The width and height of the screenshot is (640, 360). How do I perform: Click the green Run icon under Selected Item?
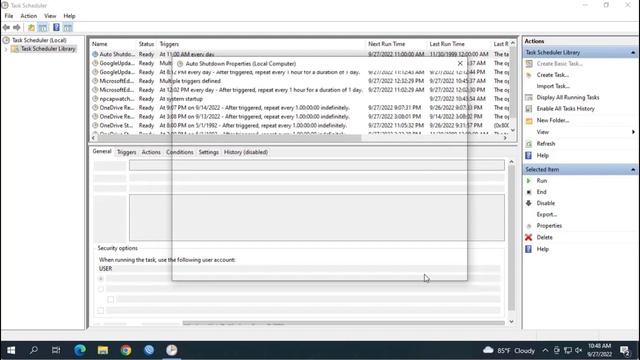529,180
